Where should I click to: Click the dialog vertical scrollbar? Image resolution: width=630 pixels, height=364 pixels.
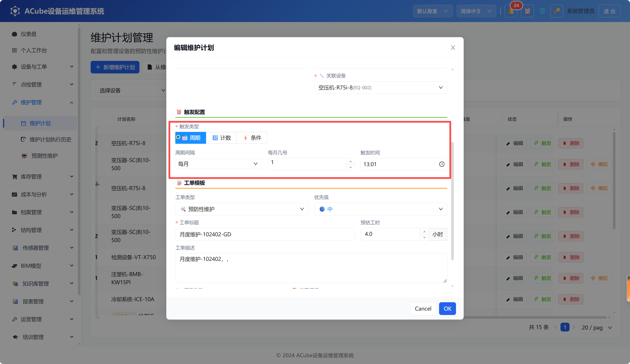(452, 201)
